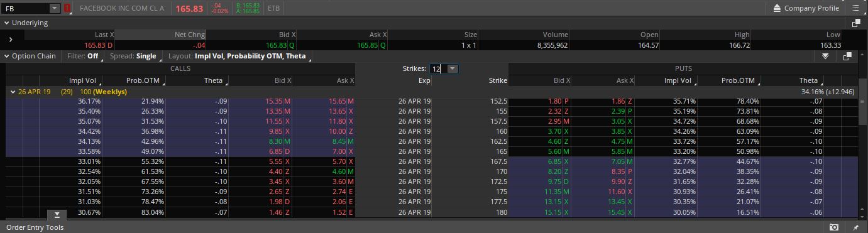The image size is (868, 233).
Task: Collapse the Option Chain section
Action: pyautogui.click(x=7, y=56)
